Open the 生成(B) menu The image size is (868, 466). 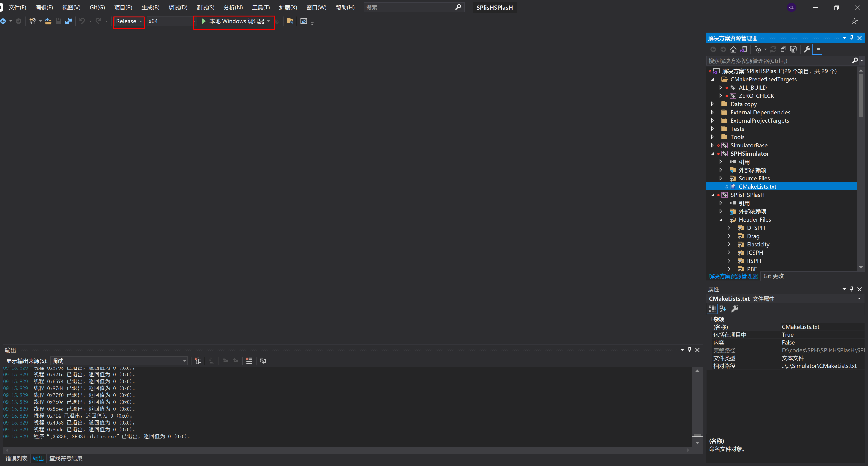point(150,7)
